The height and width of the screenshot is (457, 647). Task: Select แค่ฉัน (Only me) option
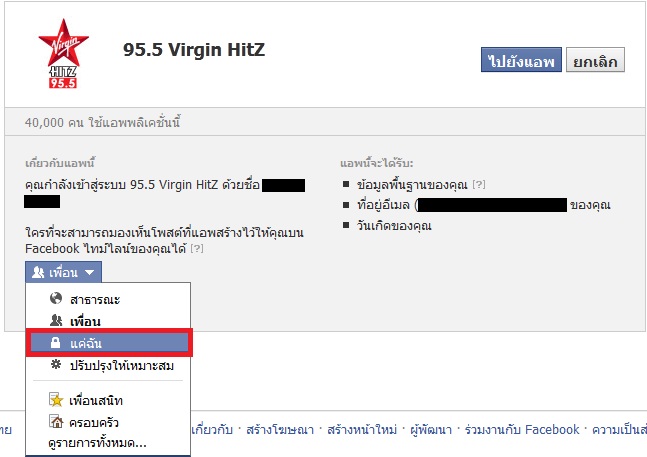point(109,343)
